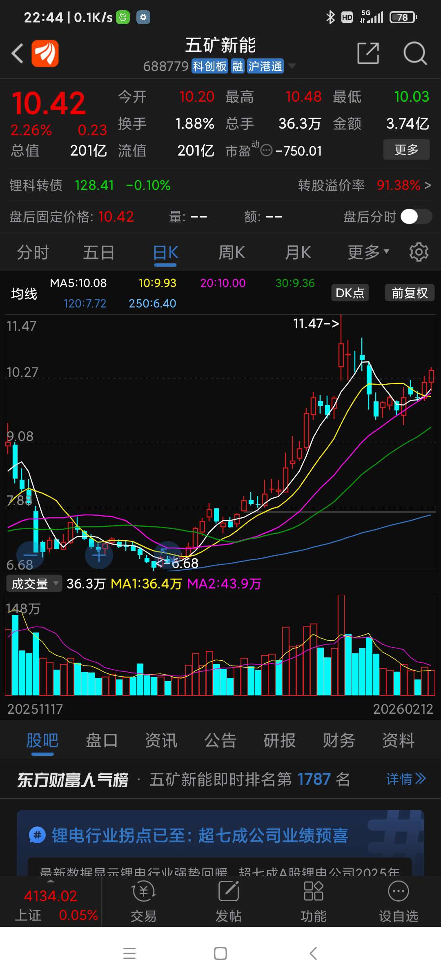Tap the MA5:10.08 value
441x980 pixels.
(x=78, y=283)
